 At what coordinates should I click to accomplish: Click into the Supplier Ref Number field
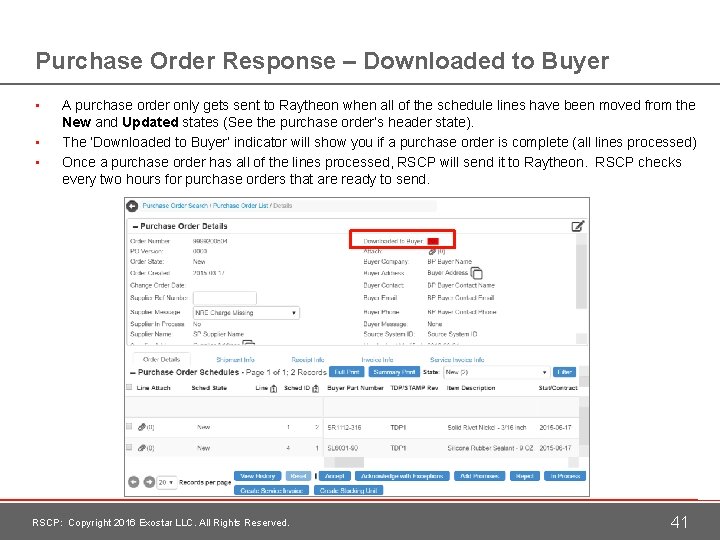click(225, 298)
